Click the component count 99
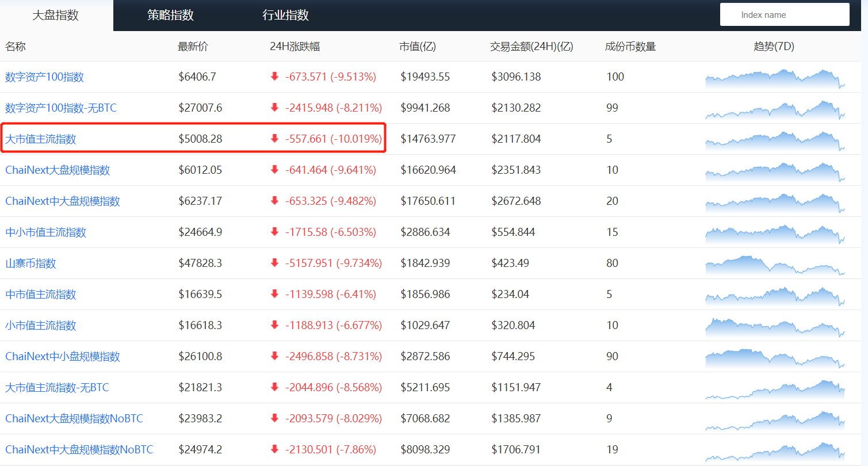 [612, 108]
